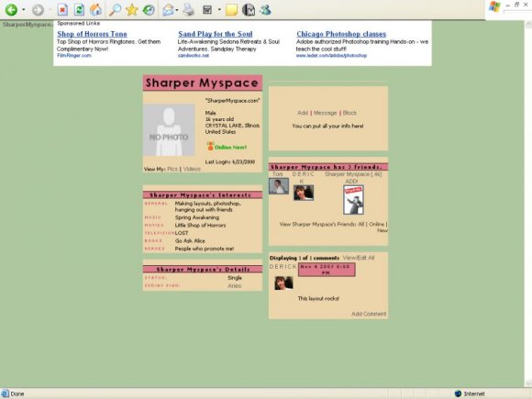Open Favorites with the yellow star icon
The width and height of the screenshot is (532, 399).
pos(132,10)
